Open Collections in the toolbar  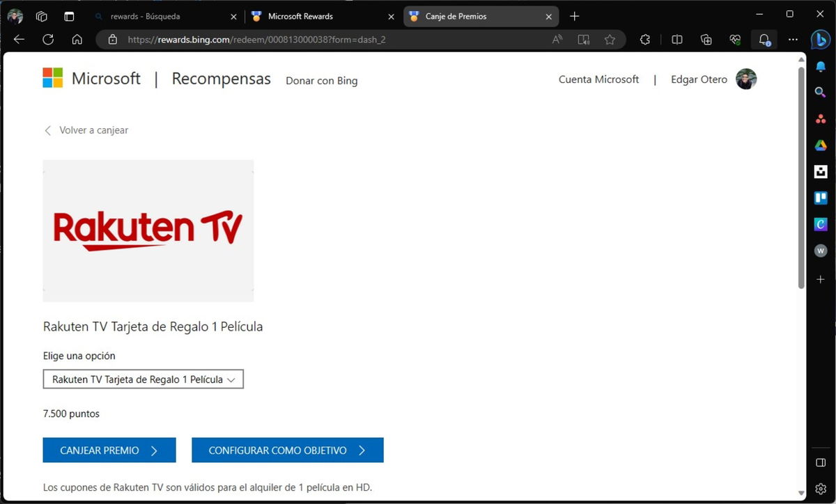click(706, 40)
